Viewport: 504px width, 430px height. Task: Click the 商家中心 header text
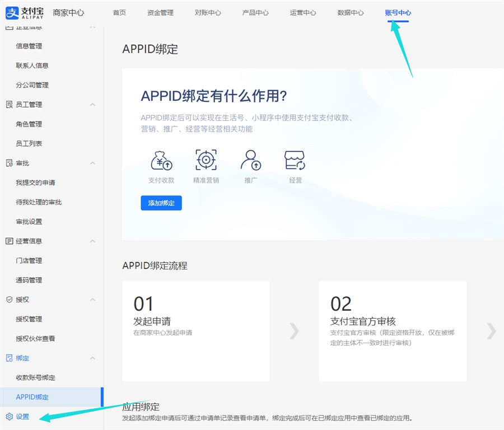[68, 12]
